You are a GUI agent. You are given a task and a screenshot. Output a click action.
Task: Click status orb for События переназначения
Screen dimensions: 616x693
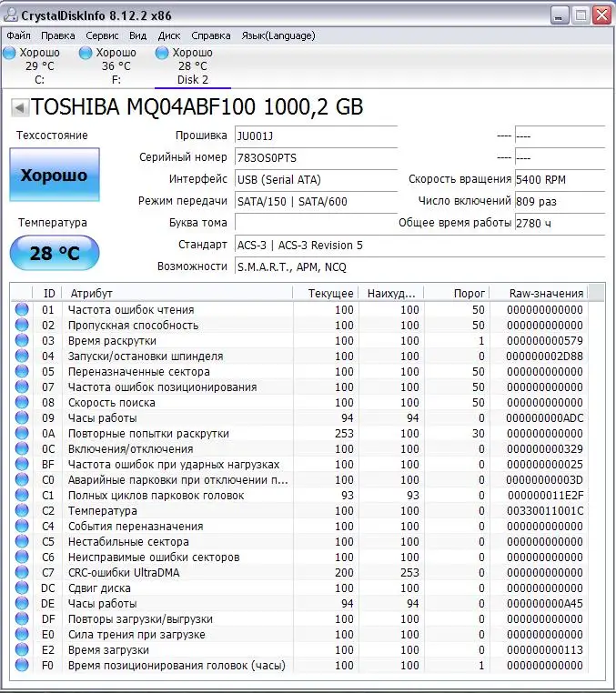coord(22,526)
